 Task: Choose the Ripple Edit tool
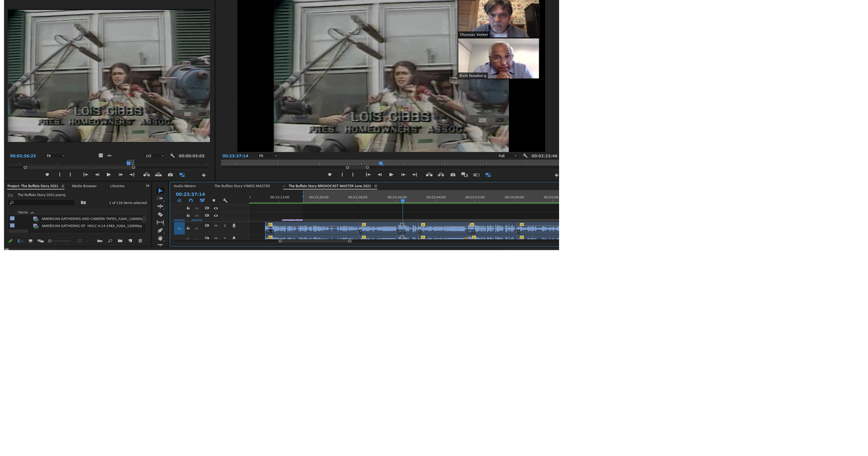[x=160, y=206]
